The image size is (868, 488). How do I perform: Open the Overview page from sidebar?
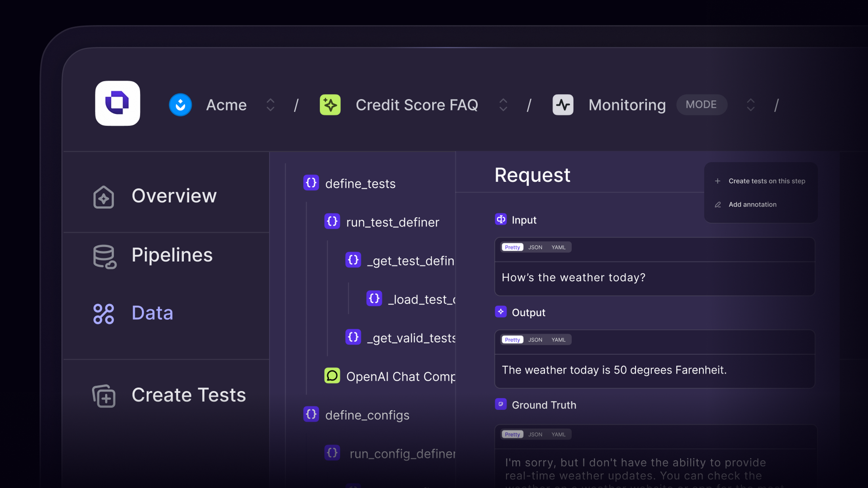pyautogui.click(x=174, y=196)
